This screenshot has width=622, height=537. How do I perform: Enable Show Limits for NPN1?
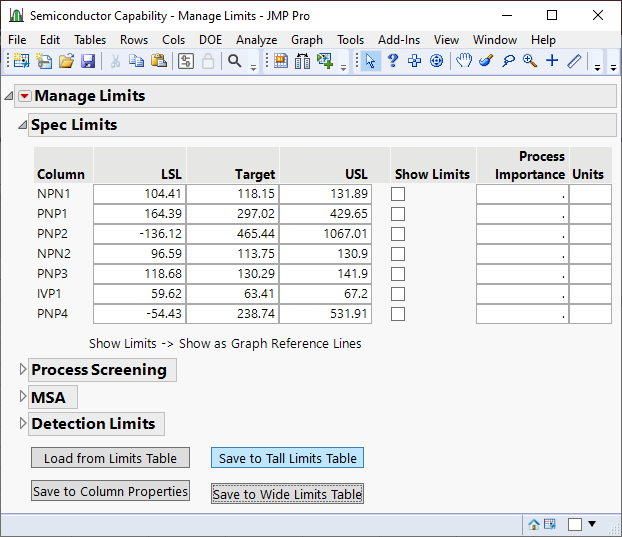(x=398, y=194)
